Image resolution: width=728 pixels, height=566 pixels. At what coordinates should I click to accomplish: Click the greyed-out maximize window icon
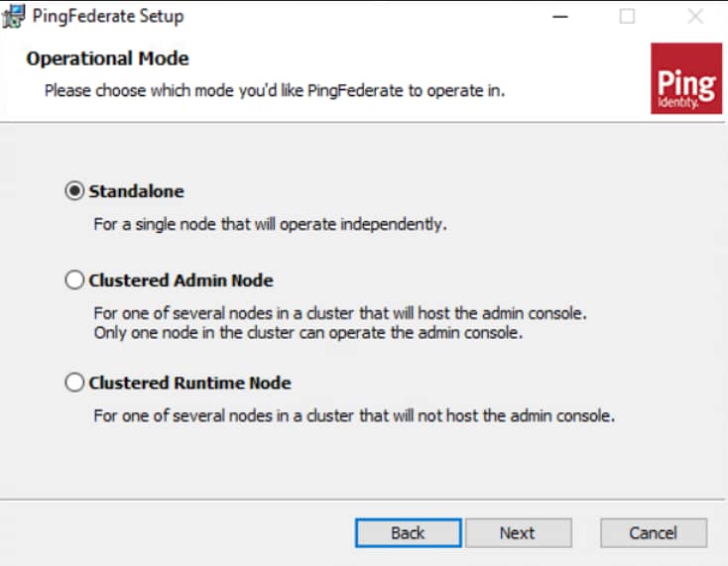click(x=627, y=17)
